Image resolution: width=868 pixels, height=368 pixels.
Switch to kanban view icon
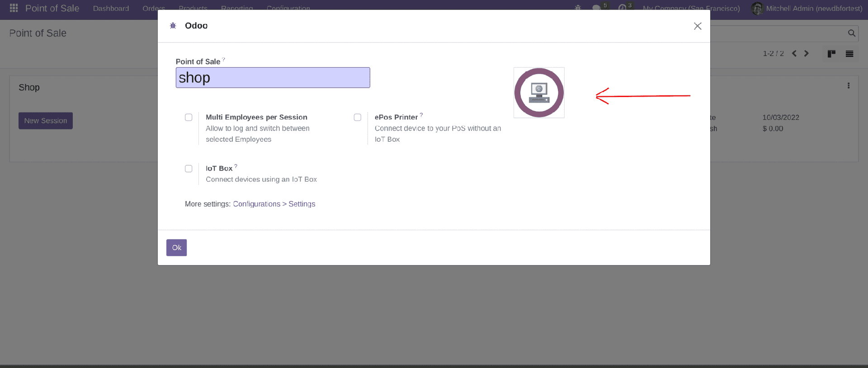[x=831, y=54]
